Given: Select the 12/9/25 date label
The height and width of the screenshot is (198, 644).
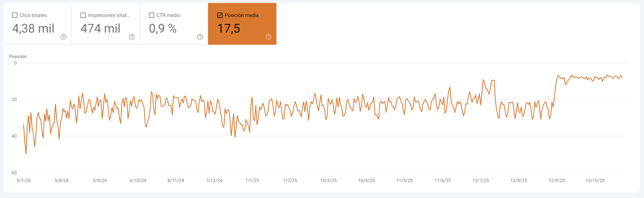Looking at the screenshot, I should click(x=556, y=180).
